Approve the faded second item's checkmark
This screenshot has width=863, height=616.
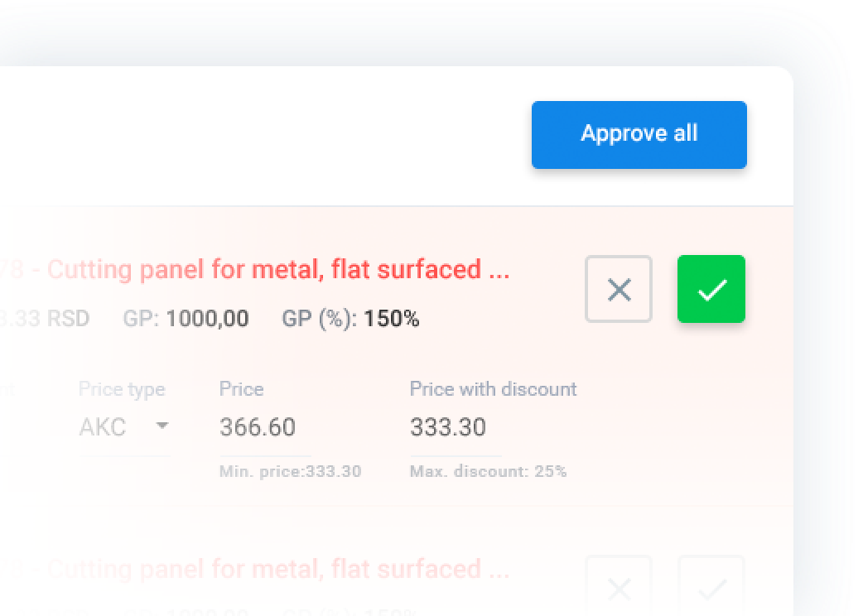(711, 588)
